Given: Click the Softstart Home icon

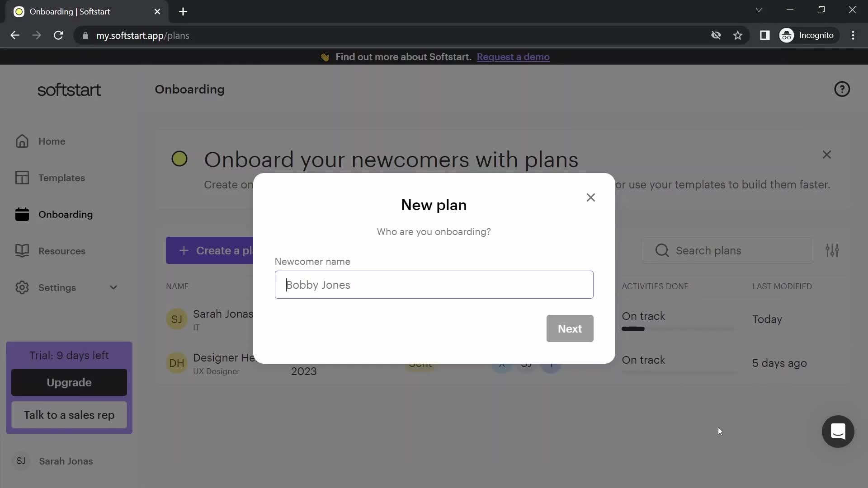Looking at the screenshot, I should 22,141.
